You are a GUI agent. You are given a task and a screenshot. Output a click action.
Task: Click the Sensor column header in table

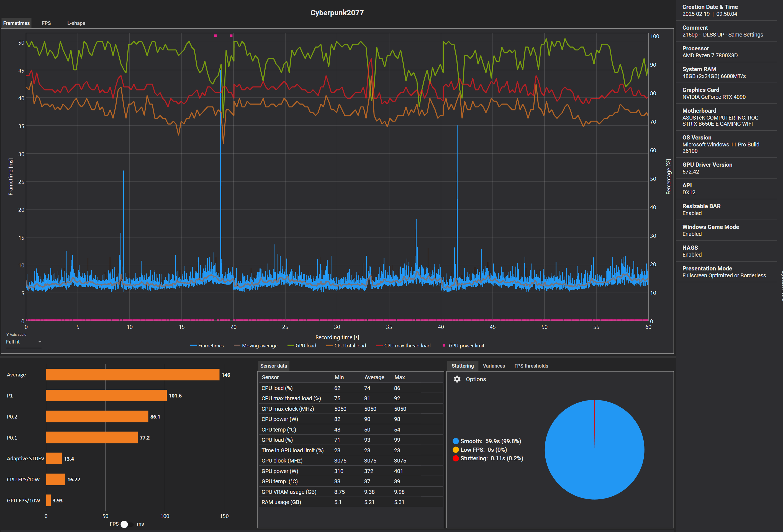point(270,378)
